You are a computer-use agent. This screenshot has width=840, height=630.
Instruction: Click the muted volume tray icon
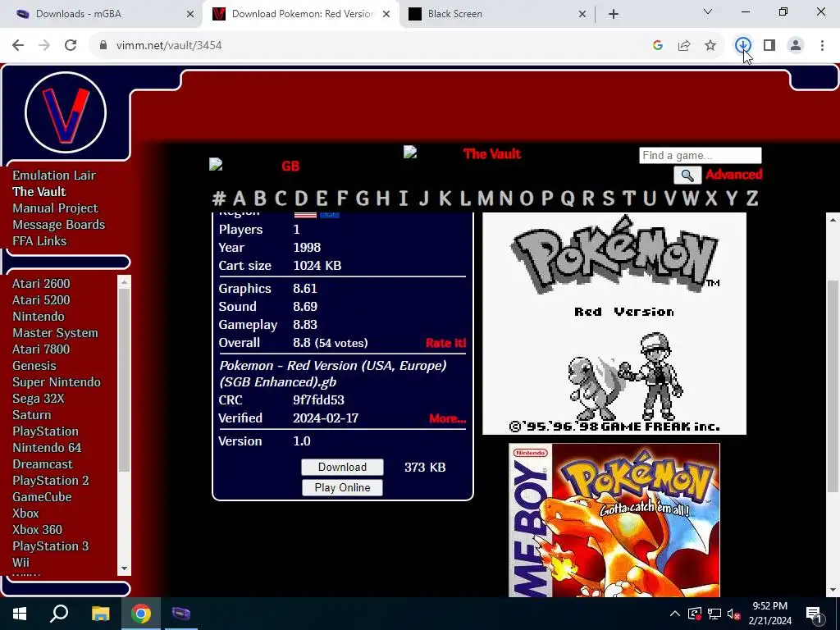[x=733, y=614]
